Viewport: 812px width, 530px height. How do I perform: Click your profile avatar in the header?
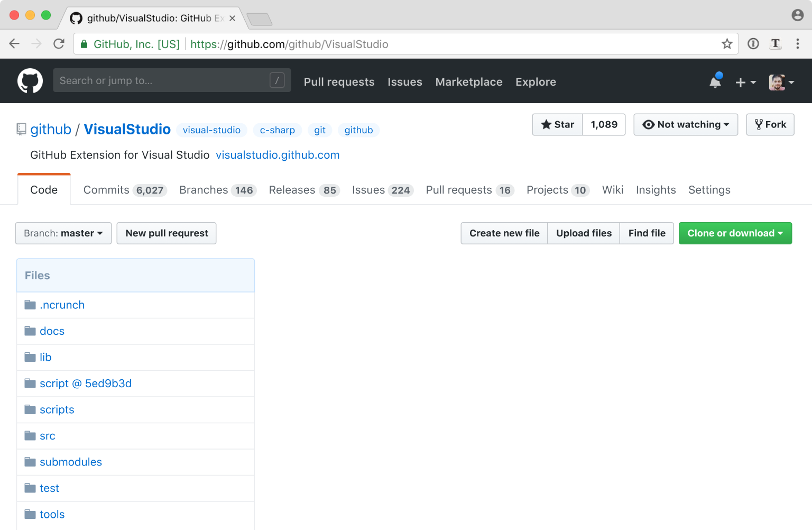[776, 83]
